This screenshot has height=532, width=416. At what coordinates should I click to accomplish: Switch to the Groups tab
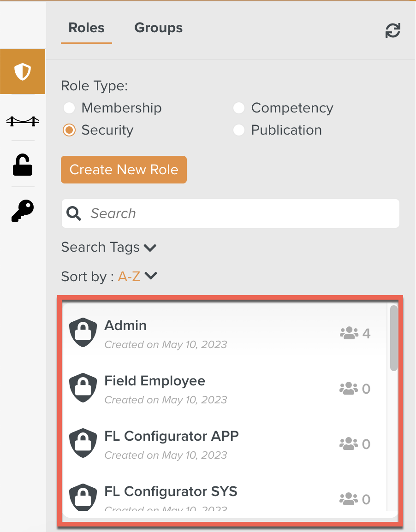pyautogui.click(x=158, y=28)
